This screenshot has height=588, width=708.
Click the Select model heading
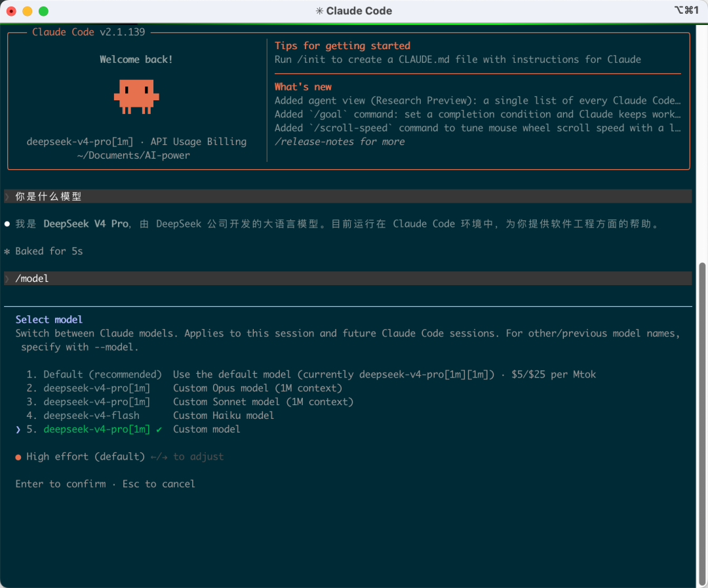[49, 320]
